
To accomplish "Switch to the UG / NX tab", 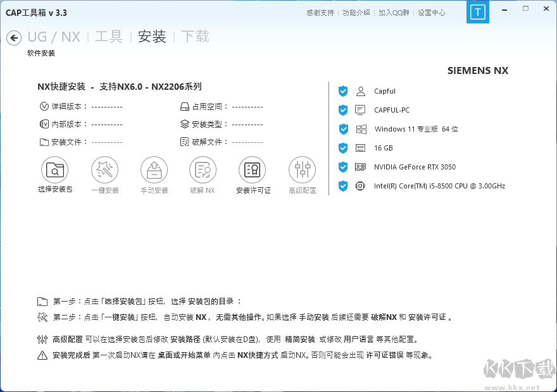I will pos(53,37).
